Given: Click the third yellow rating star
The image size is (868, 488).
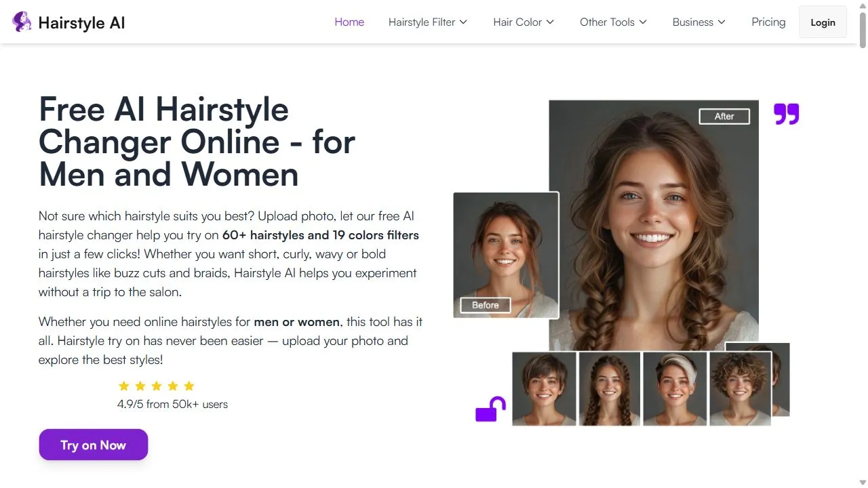Looking at the screenshot, I should [x=156, y=386].
